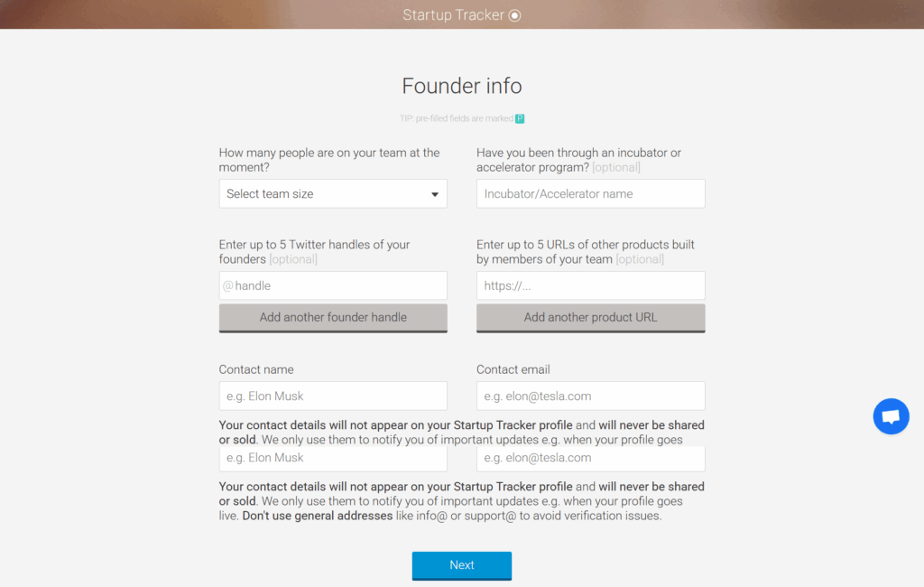Focus the Incubator/Accelerator name field
Image resolution: width=924 pixels, height=587 pixels.
click(590, 193)
